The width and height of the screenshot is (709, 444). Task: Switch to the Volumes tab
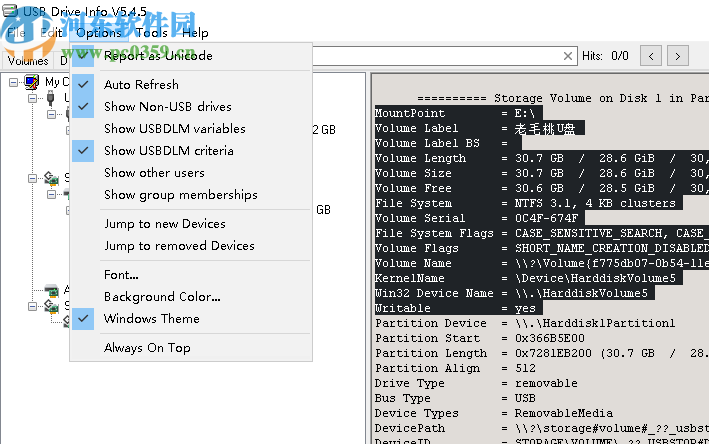28,61
